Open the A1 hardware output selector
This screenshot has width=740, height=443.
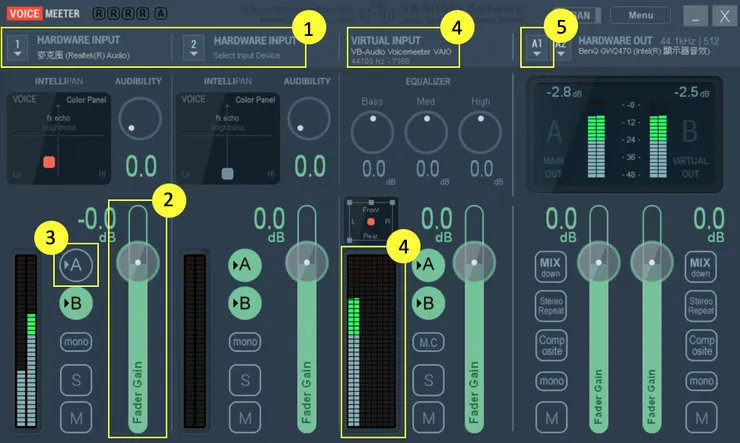pos(537,48)
